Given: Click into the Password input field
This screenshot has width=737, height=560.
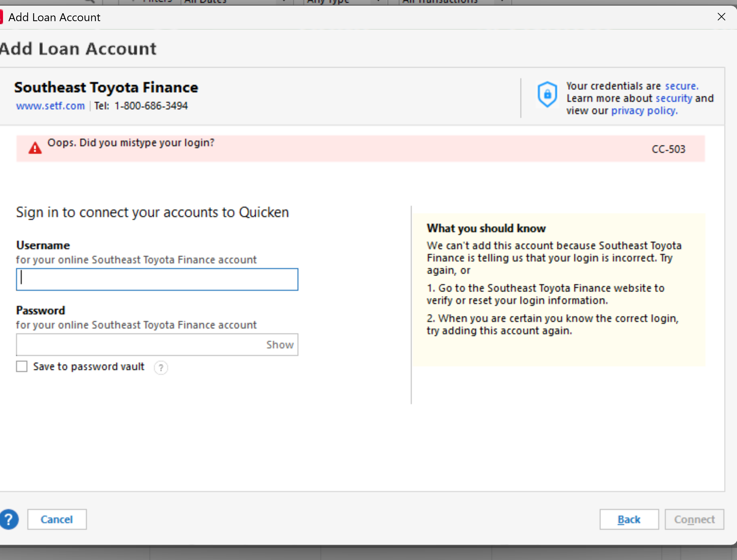Looking at the screenshot, I should 140,345.
